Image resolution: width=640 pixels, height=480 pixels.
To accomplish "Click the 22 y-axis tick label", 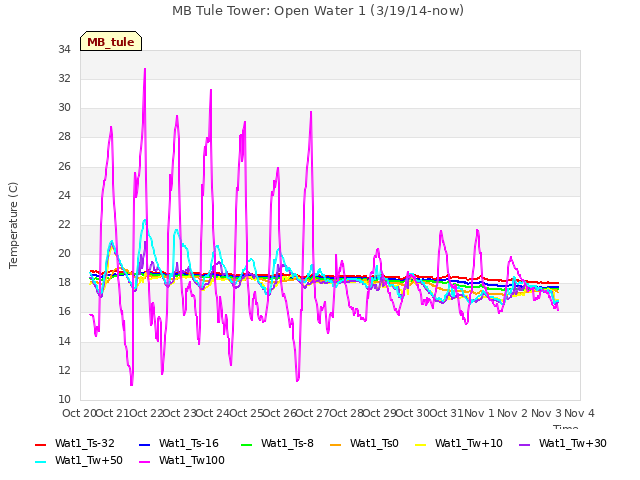I will tap(64, 224).
